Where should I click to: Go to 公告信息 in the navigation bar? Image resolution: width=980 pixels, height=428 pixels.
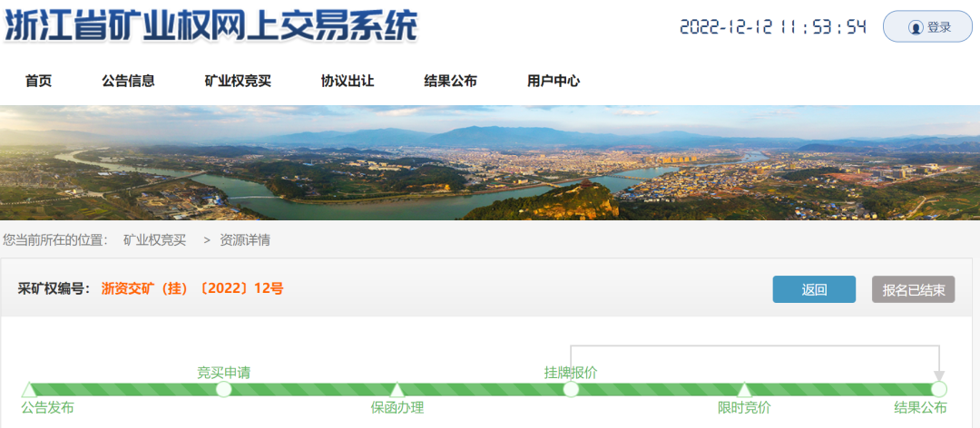(x=128, y=81)
